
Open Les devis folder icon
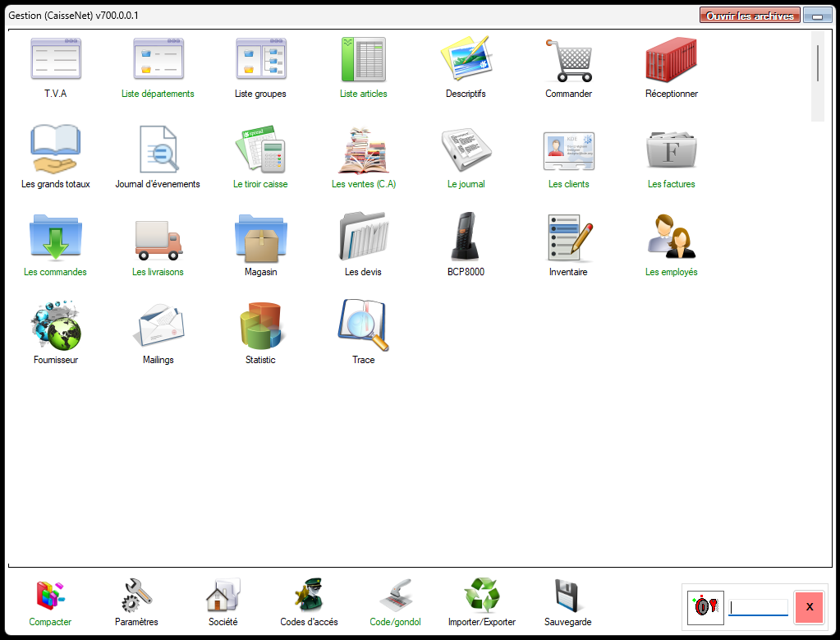pyautogui.click(x=363, y=237)
